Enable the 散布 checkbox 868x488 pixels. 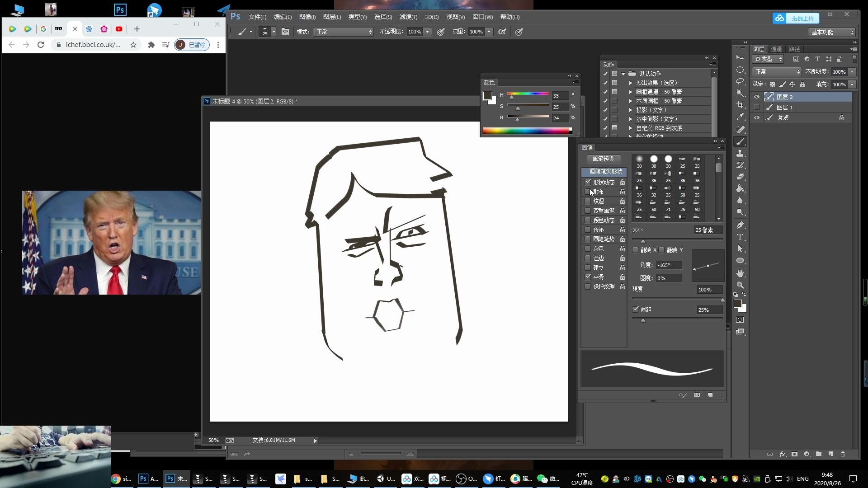coord(588,192)
